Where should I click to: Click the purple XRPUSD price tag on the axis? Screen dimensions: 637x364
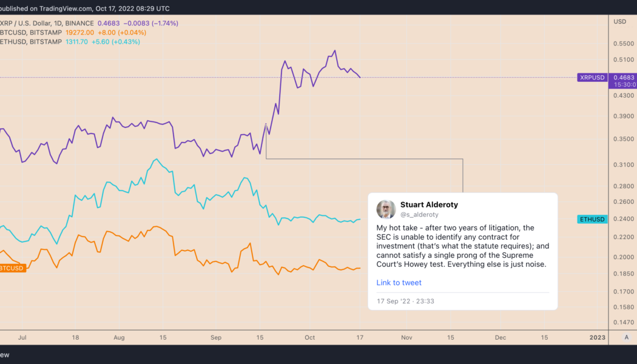click(x=591, y=78)
